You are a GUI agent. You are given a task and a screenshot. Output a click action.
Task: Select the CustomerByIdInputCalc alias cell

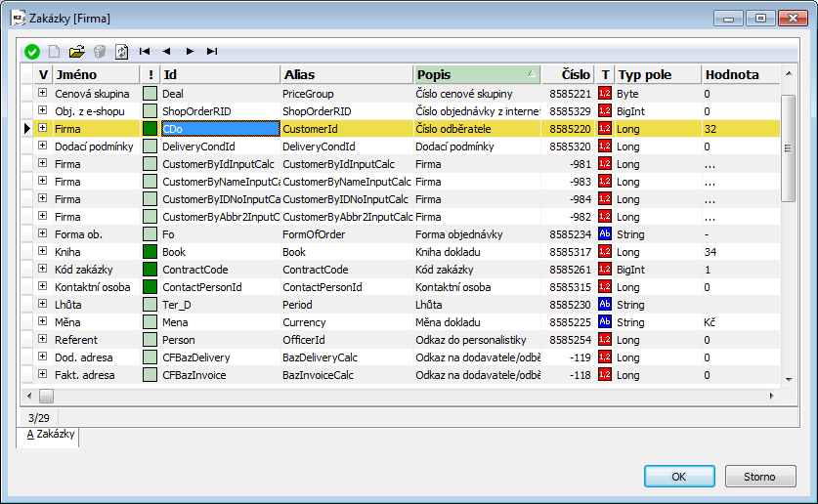click(347, 164)
